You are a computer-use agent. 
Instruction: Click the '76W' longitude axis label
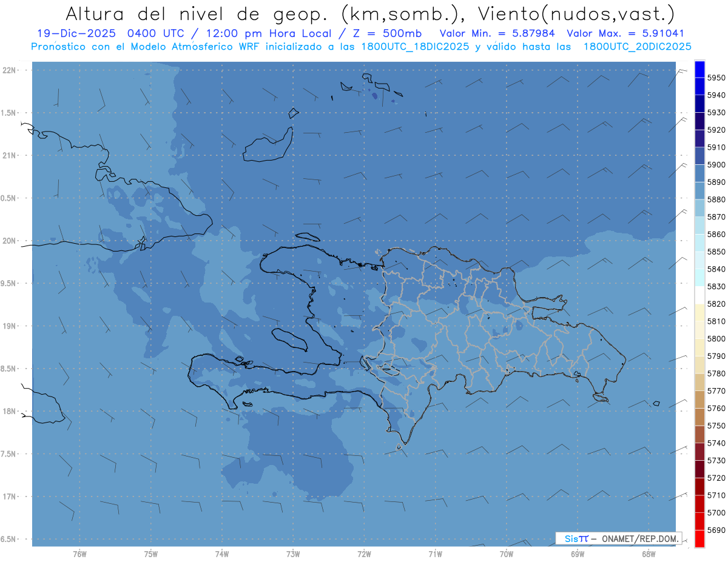79,554
